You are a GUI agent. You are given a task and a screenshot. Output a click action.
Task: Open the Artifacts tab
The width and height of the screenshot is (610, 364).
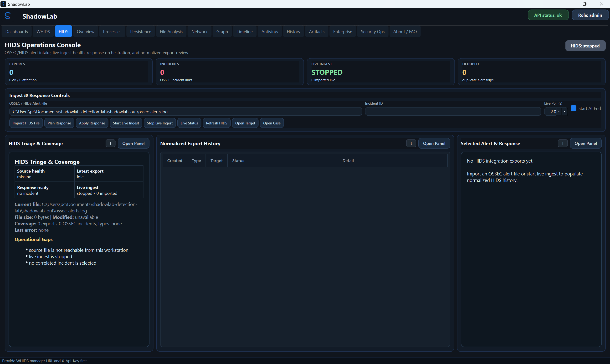point(317,31)
